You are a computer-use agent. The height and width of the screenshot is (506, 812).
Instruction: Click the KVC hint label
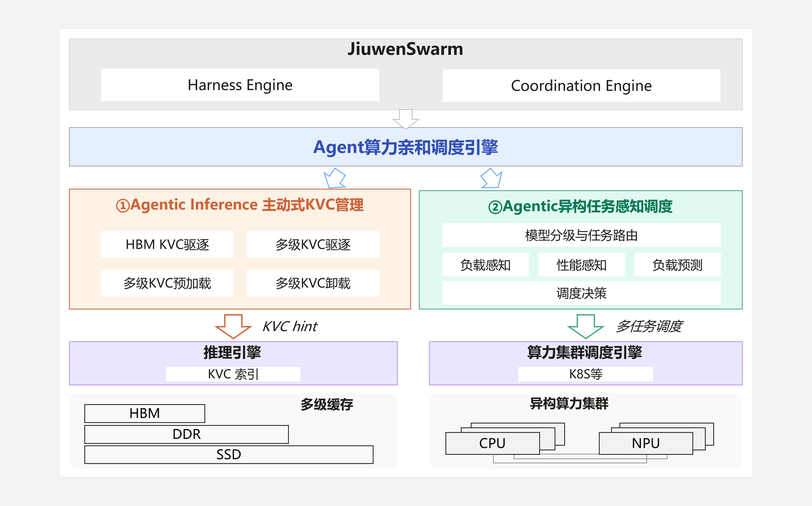pyautogui.click(x=290, y=326)
